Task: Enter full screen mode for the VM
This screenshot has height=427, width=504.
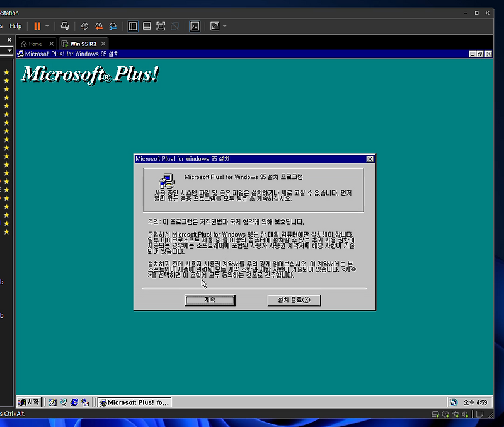Action: coord(161,26)
